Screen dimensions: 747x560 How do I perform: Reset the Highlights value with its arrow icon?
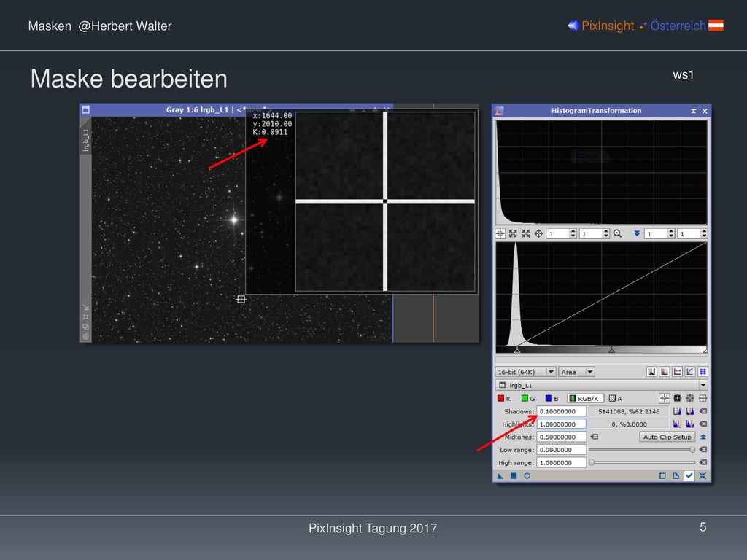click(703, 424)
